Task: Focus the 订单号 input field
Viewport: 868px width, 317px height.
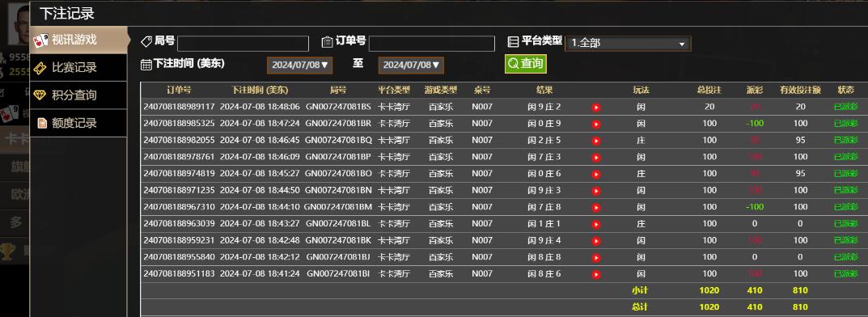Action: tap(432, 44)
